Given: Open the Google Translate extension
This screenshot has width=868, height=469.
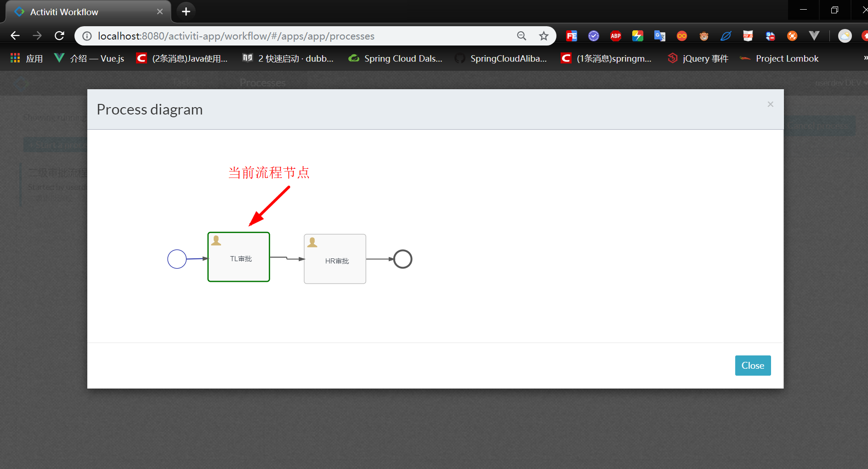Looking at the screenshot, I should coord(660,36).
